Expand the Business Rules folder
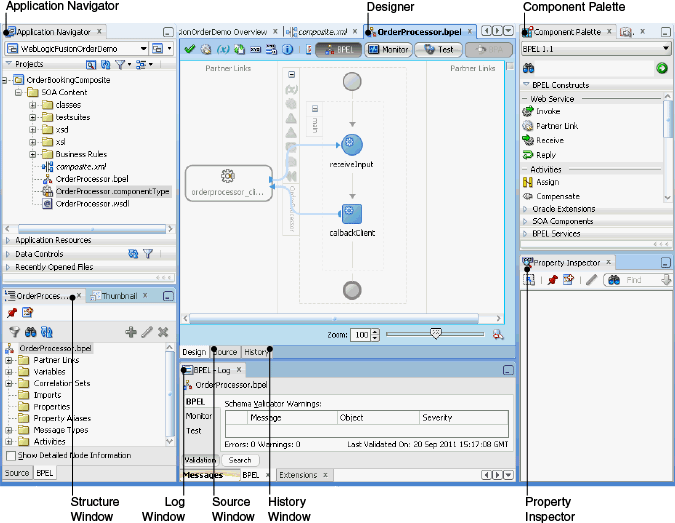 (x=33, y=154)
